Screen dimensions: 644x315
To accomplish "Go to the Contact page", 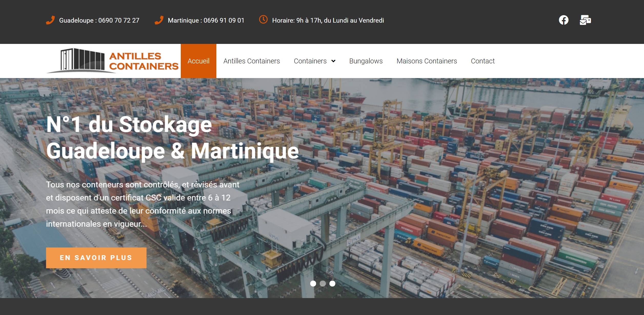I will [483, 61].
